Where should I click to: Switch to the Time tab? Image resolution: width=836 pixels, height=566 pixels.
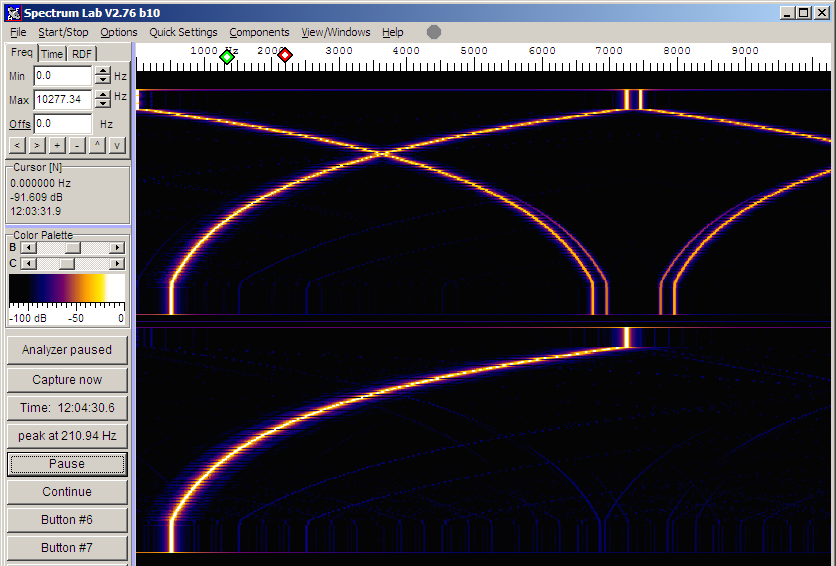coord(52,54)
